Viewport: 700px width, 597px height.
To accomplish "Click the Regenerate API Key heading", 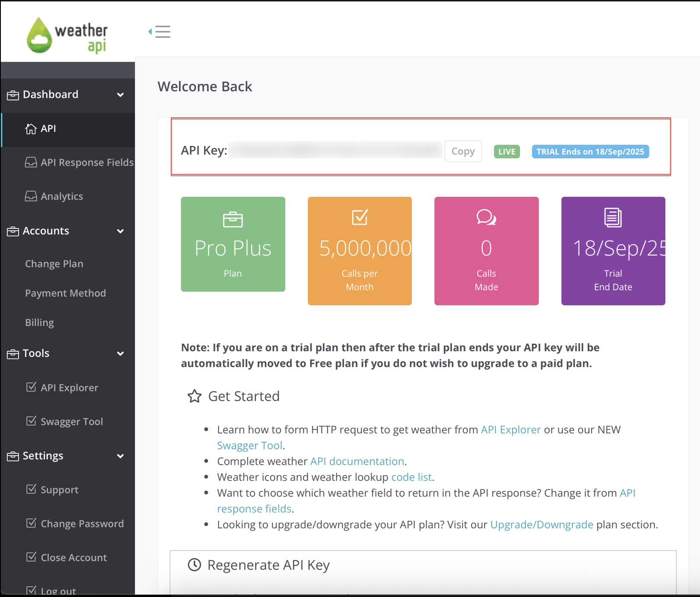I will (268, 565).
